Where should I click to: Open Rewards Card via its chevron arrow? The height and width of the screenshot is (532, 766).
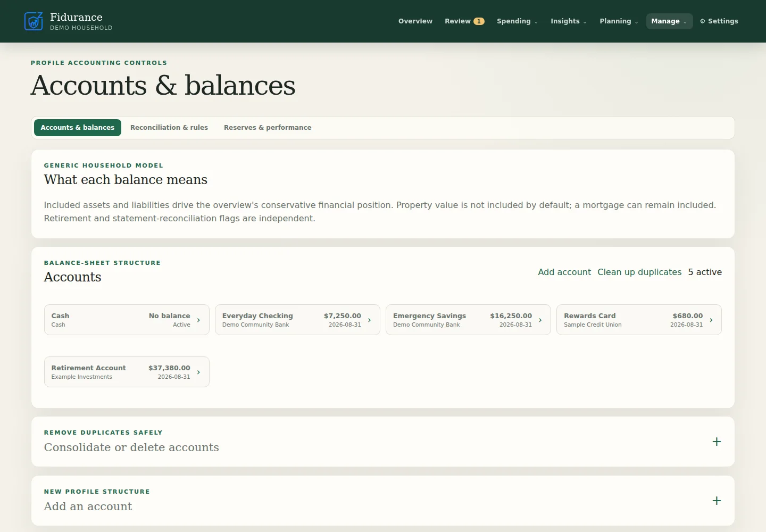[711, 320]
